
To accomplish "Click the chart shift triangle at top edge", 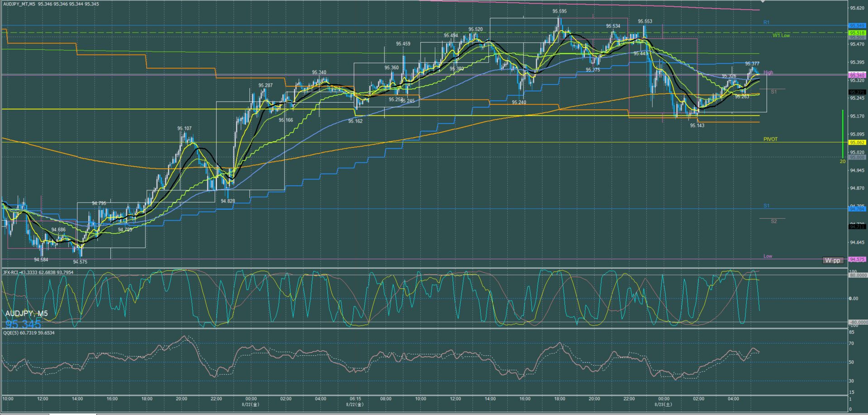I will pyautogui.click(x=762, y=2).
